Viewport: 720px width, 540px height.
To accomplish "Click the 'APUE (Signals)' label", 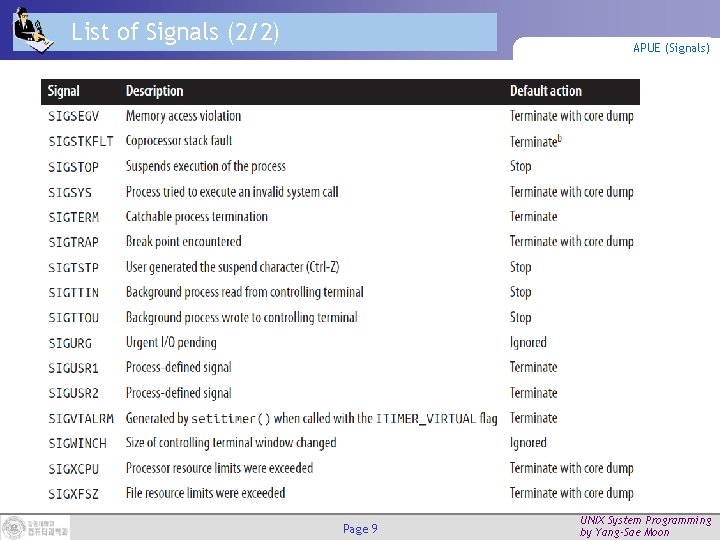I will coord(671,47).
